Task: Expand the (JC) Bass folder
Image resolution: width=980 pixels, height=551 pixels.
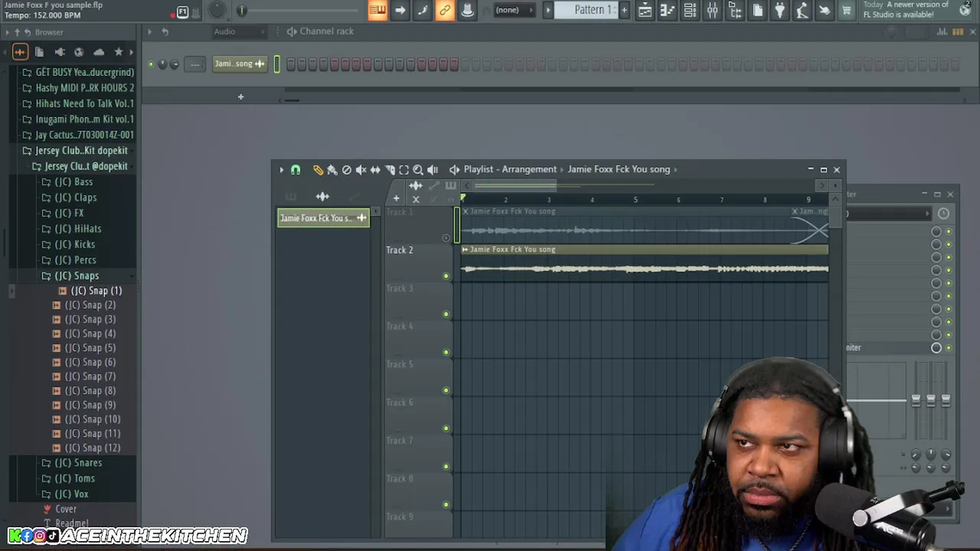Action: click(73, 182)
